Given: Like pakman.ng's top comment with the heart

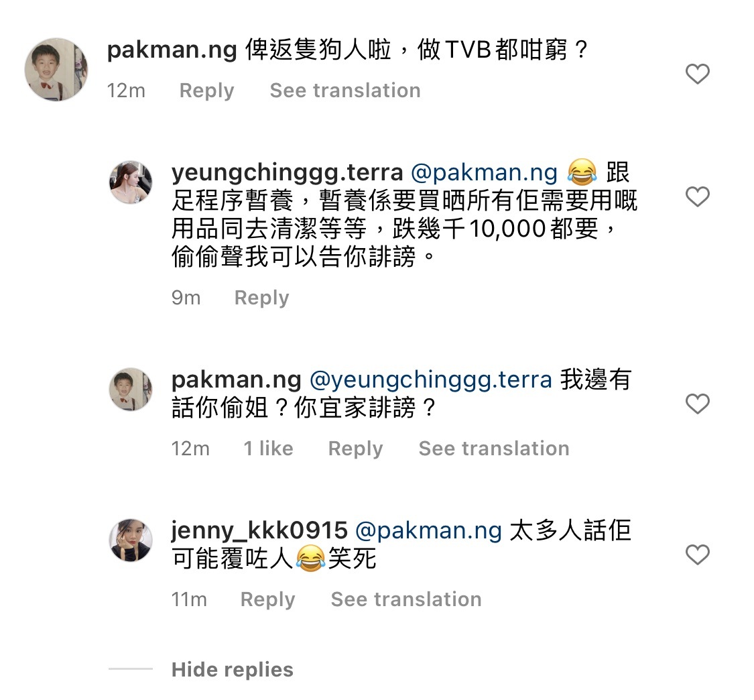Looking at the screenshot, I should (698, 74).
